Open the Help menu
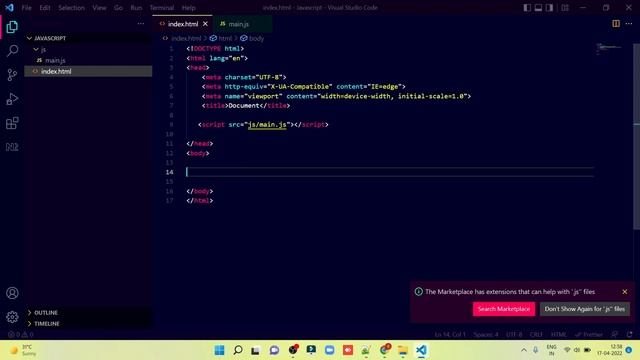This screenshot has width=640, height=360. click(189, 8)
